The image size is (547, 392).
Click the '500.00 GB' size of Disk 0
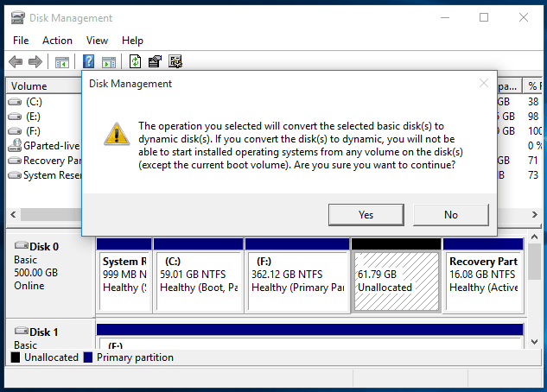36,273
